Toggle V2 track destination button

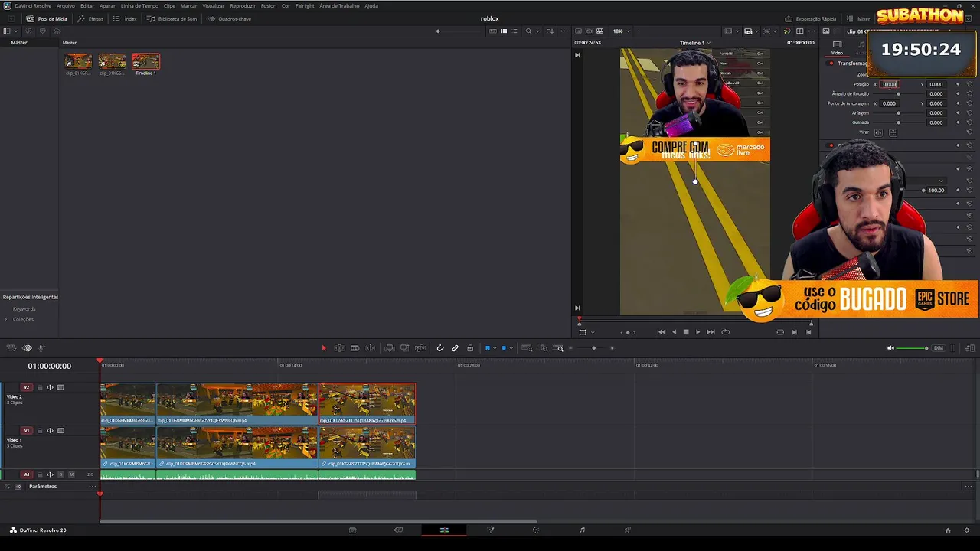[26, 387]
